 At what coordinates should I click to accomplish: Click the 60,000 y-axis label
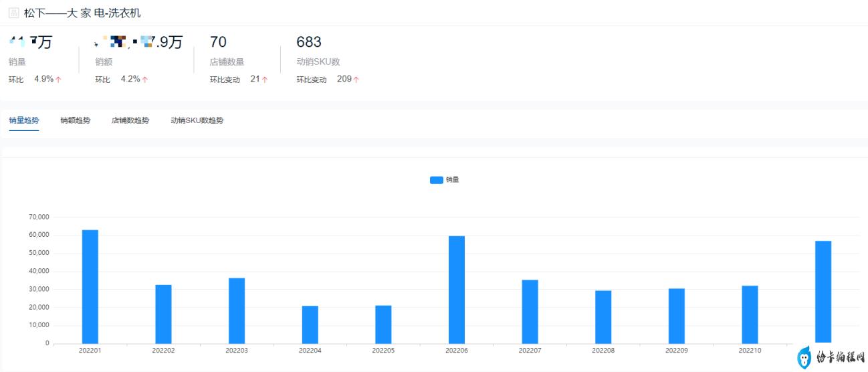[x=38, y=236]
